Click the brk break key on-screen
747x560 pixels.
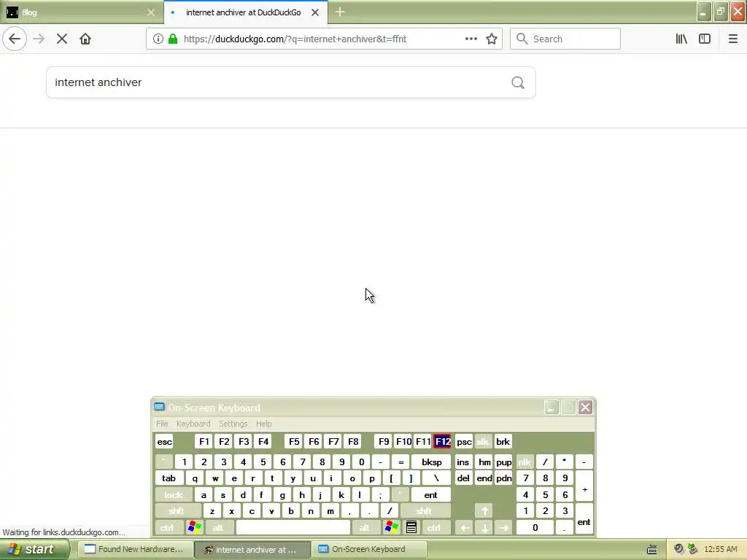503,442
